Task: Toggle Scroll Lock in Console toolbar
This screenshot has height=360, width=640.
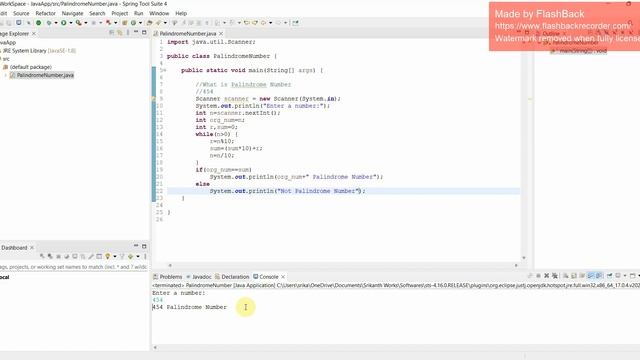Action: (x=573, y=276)
